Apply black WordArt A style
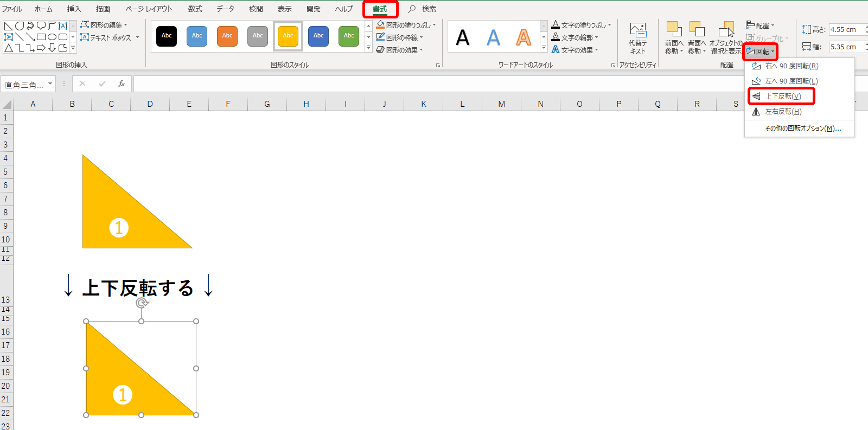 (463, 37)
